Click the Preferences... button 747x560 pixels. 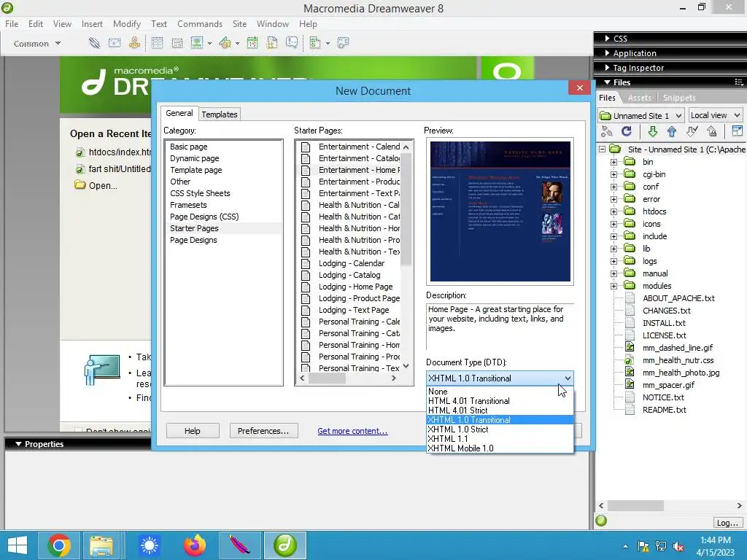[x=263, y=431]
